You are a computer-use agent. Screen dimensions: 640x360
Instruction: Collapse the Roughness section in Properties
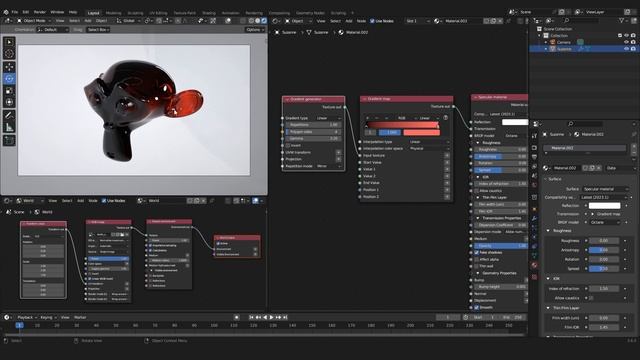(x=548, y=231)
